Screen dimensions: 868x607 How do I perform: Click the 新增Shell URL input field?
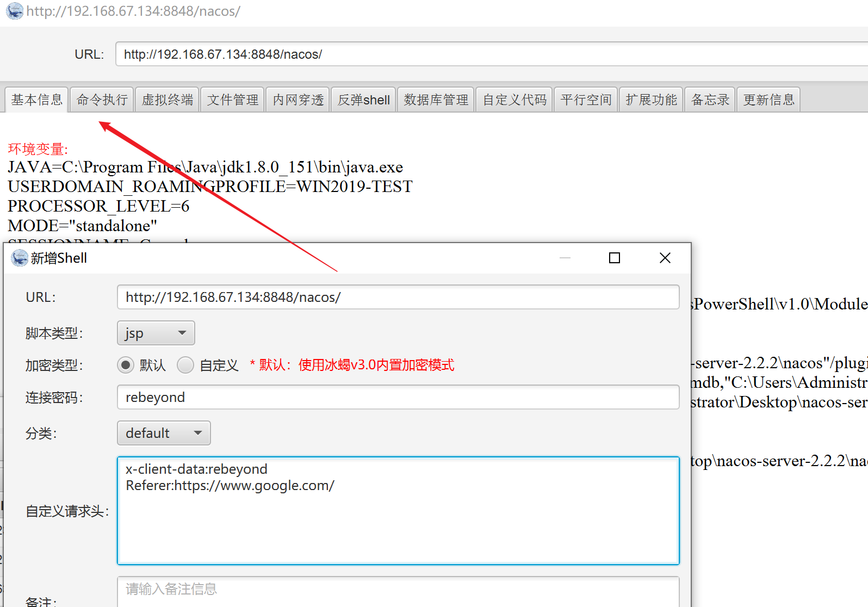398,297
